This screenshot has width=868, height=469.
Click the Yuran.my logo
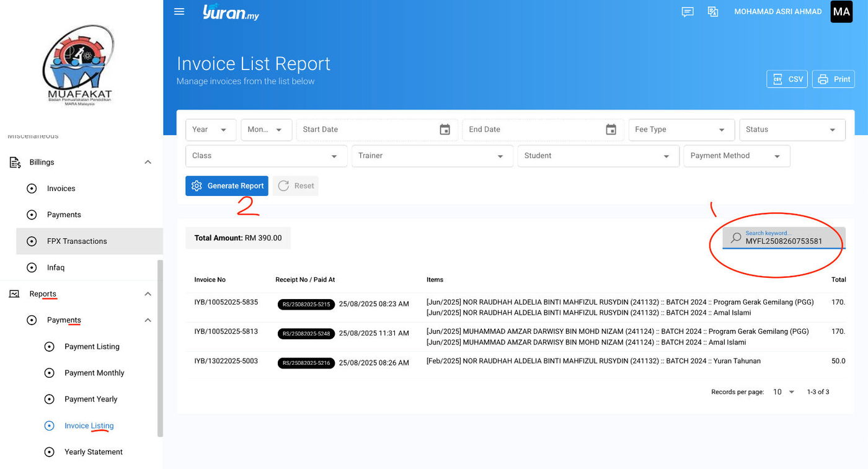click(x=231, y=12)
